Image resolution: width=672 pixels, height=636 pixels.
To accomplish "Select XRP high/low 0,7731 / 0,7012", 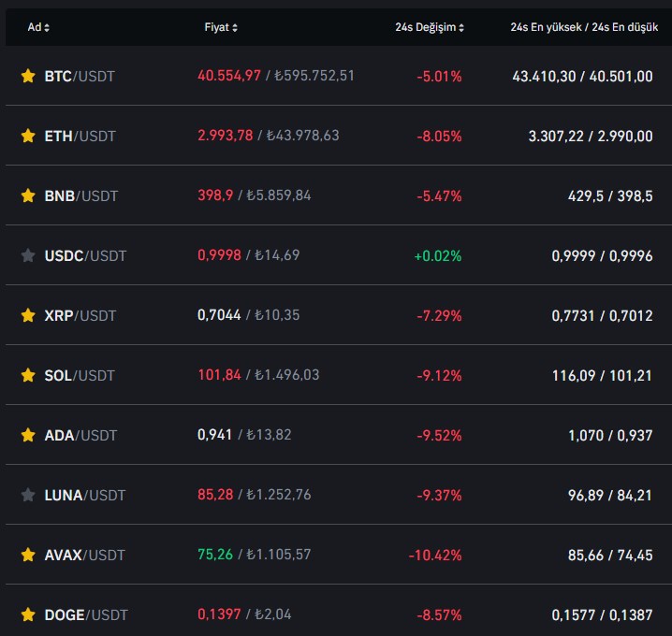I will 602,315.
